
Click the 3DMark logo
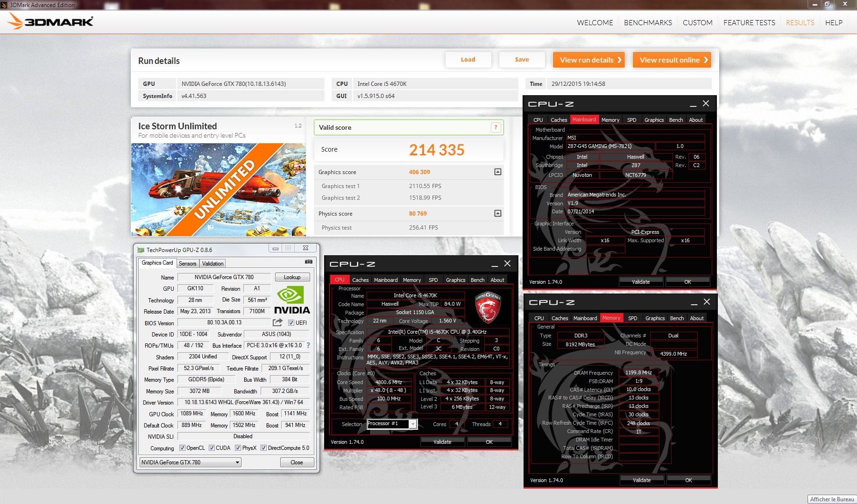50,21
